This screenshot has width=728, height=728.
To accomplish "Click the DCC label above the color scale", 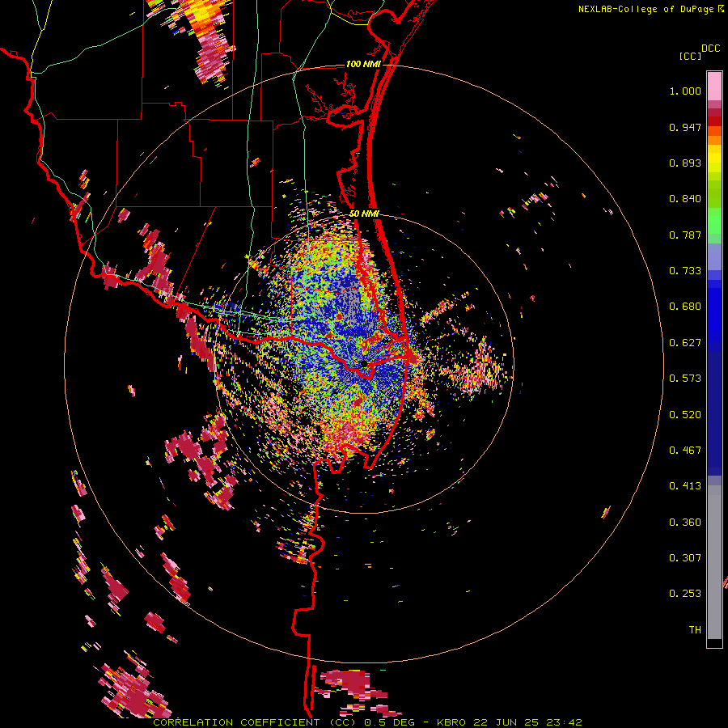I will (x=710, y=49).
